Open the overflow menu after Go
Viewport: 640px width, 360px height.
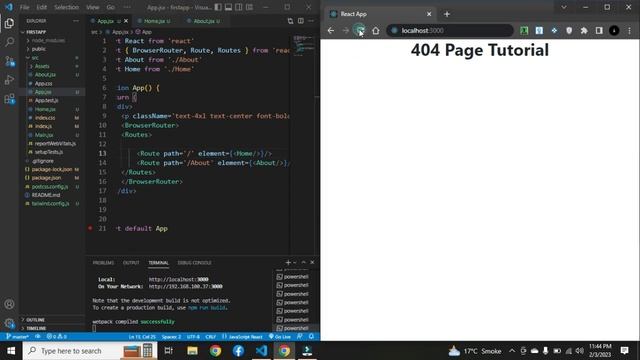(127, 7)
